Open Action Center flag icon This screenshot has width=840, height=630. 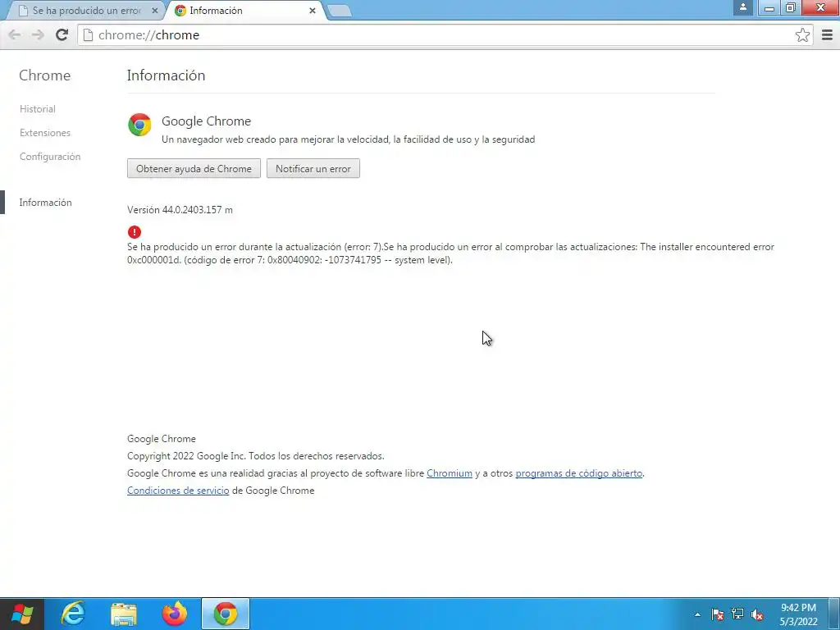pyautogui.click(x=718, y=614)
